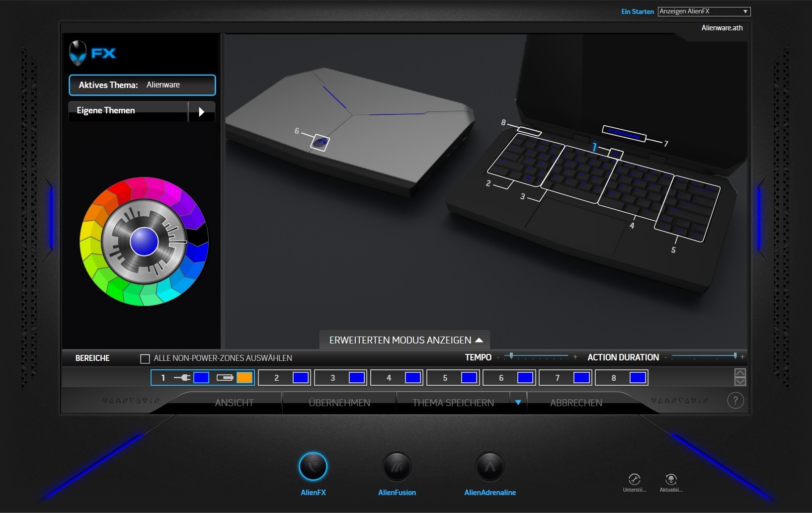Expand 'Eigene Themen' arrow
Screen dimensions: 812x513
click(x=201, y=111)
